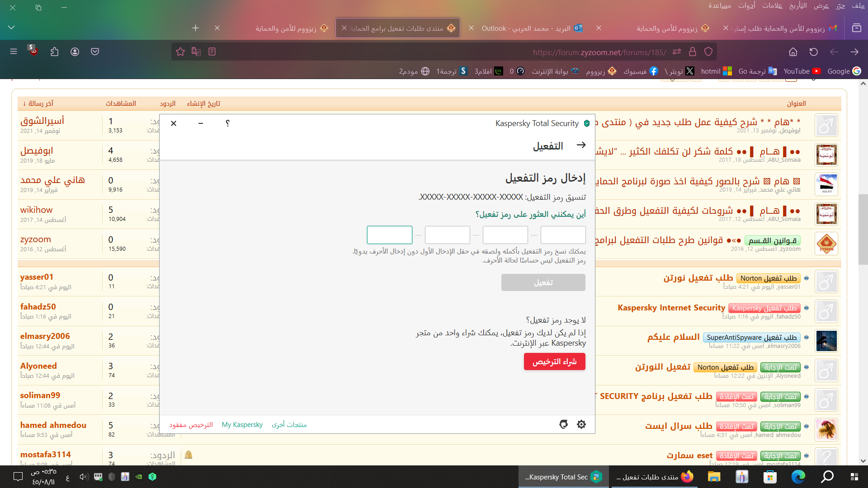Click the greyed تفعيل activation button
868x488 pixels.
[543, 282]
